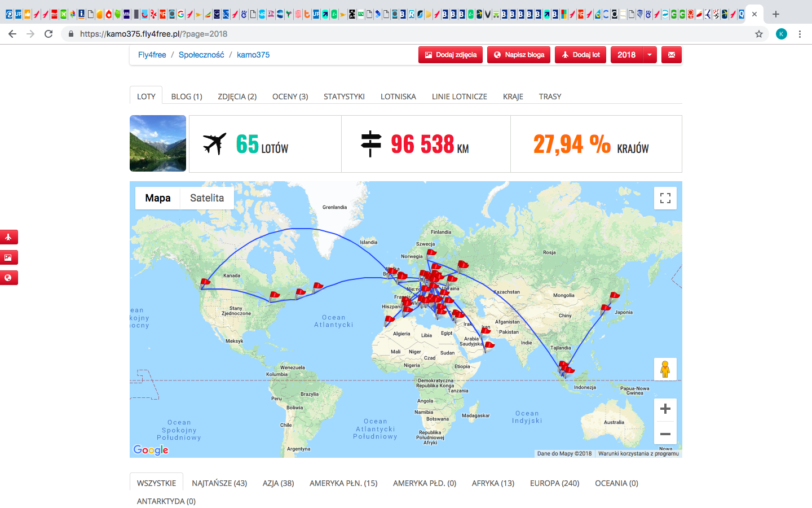This screenshot has height=508, width=812.
Task: Click the Napisz bloga button
Action: click(519, 55)
